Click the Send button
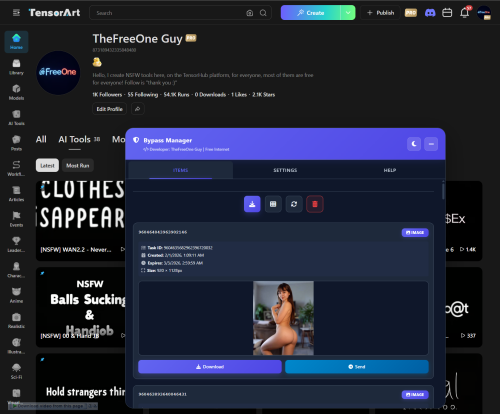 coord(357,367)
